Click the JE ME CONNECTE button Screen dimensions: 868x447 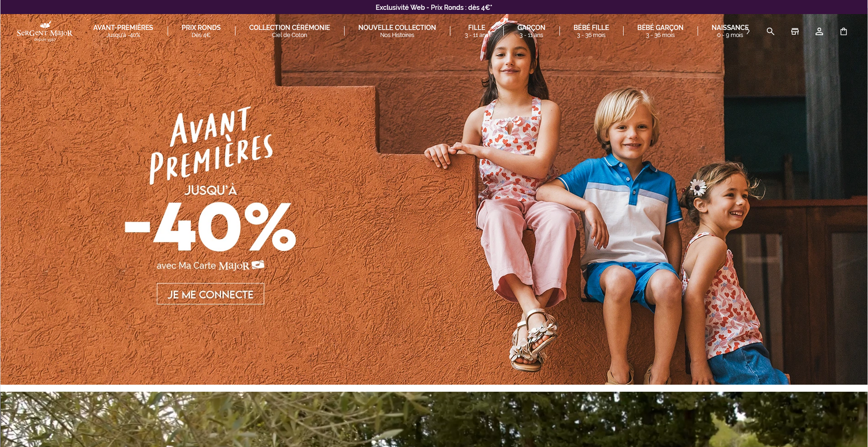(210, 294)
